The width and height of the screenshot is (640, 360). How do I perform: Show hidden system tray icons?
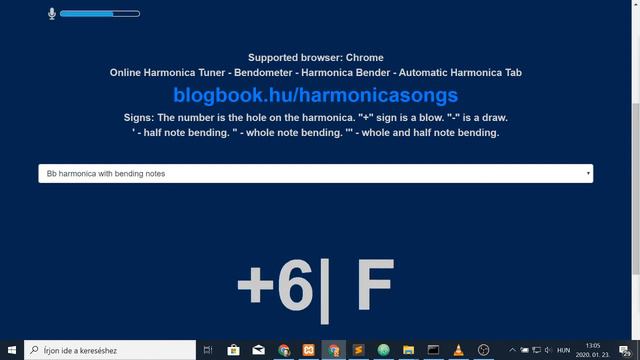(x=512, y=350)
